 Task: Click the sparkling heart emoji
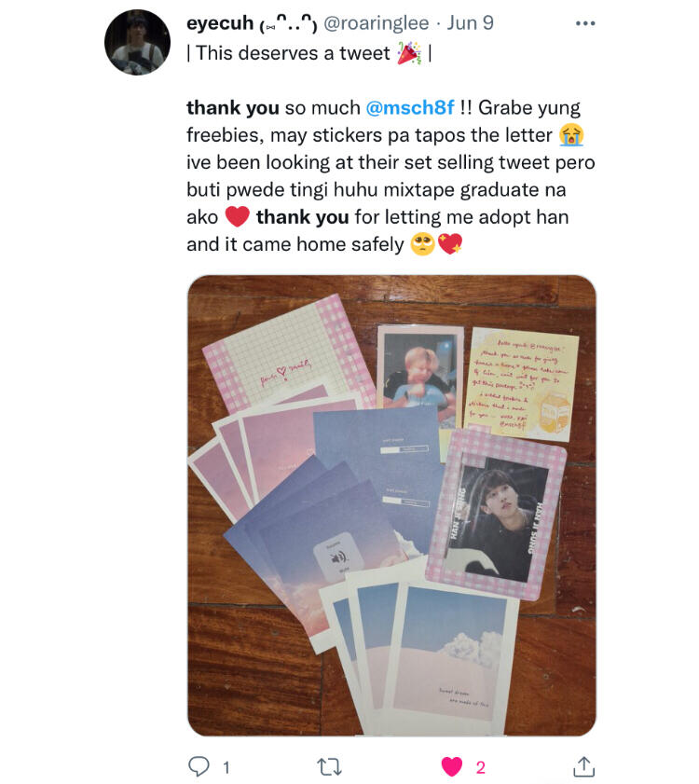450,244
